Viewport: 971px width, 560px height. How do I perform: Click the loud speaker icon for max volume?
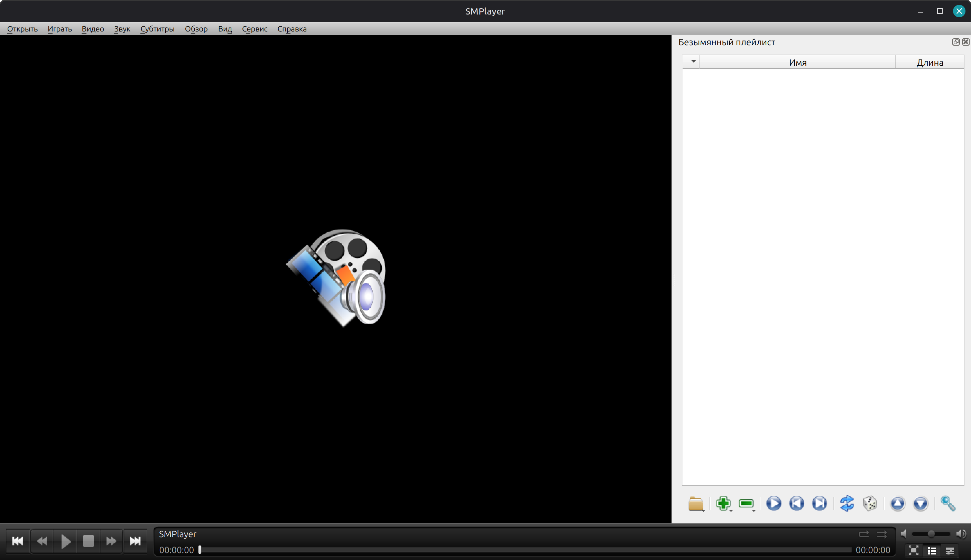(961, 534)
